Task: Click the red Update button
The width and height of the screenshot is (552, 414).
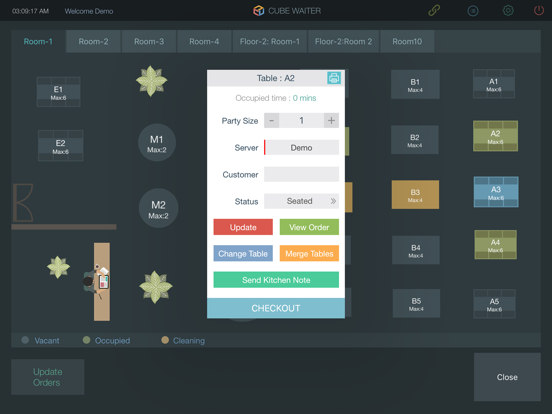Action: (243, 227)
